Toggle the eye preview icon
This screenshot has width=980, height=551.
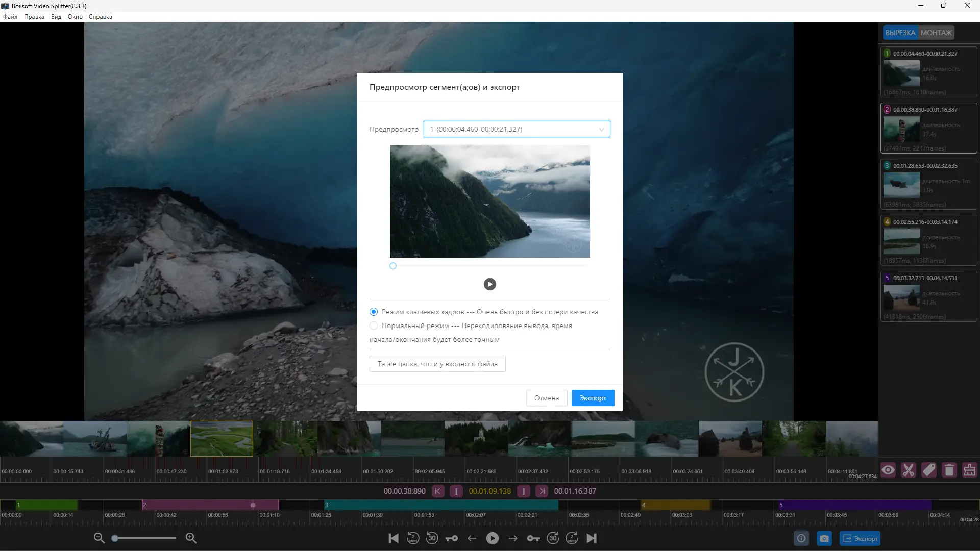pos(888,470)
